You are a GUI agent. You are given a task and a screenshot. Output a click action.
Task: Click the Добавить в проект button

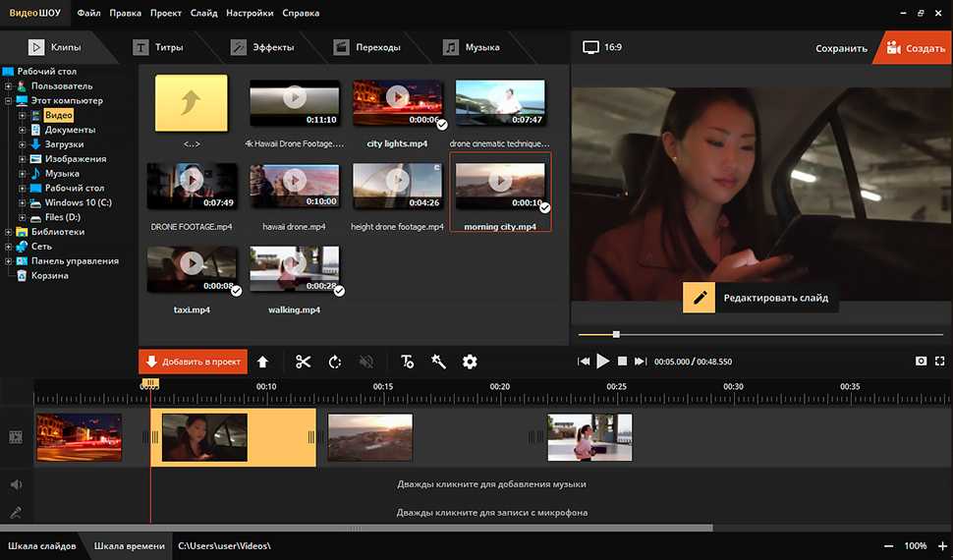pyautogui.click(x=193, y=362)
